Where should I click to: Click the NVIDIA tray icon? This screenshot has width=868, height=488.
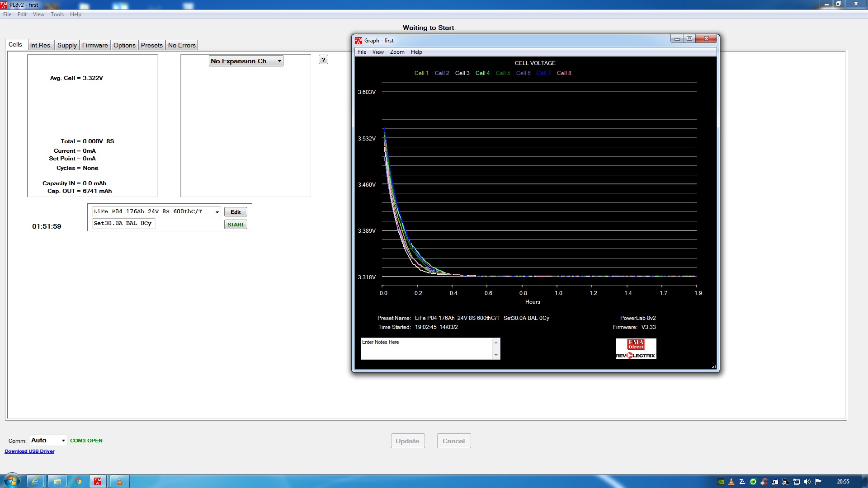pyautogui.click(x=721, y=482)
